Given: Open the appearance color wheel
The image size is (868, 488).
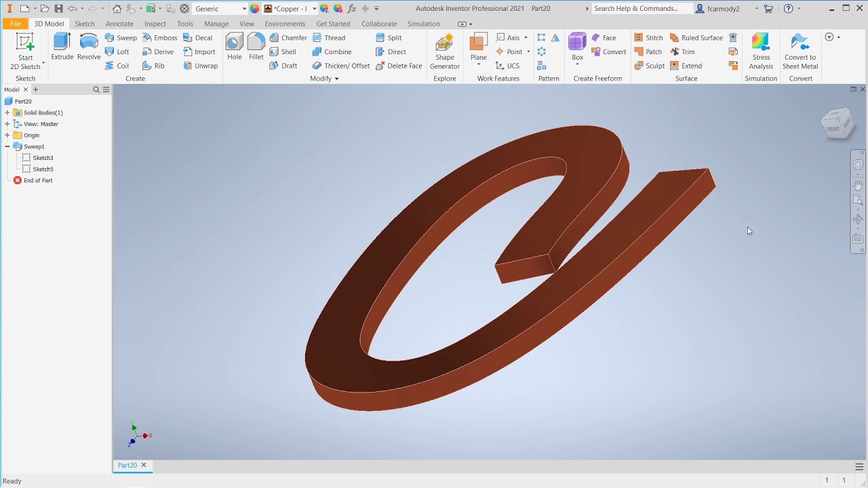Looking at the screenshot, I should click(254, 9).
